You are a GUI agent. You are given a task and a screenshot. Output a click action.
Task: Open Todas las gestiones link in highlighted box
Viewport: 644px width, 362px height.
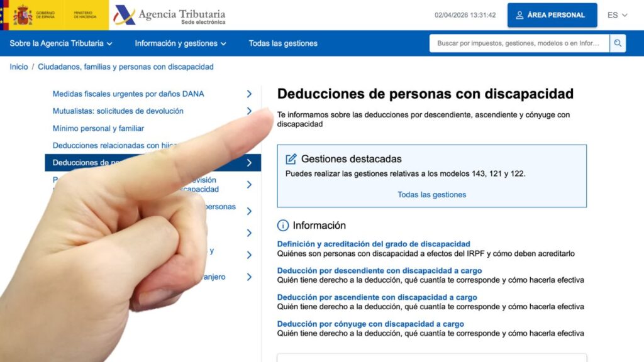tap(431, 195)
